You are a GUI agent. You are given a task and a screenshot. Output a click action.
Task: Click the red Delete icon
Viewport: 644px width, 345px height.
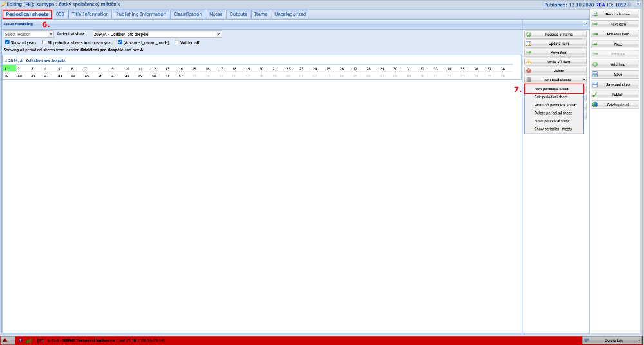coord(529,71)
